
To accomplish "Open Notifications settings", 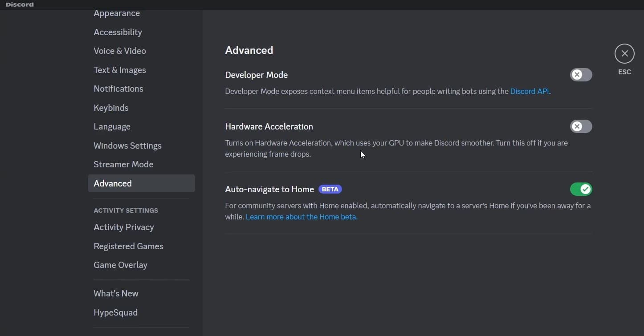I will pyautogui.click(x=118, y=89).
